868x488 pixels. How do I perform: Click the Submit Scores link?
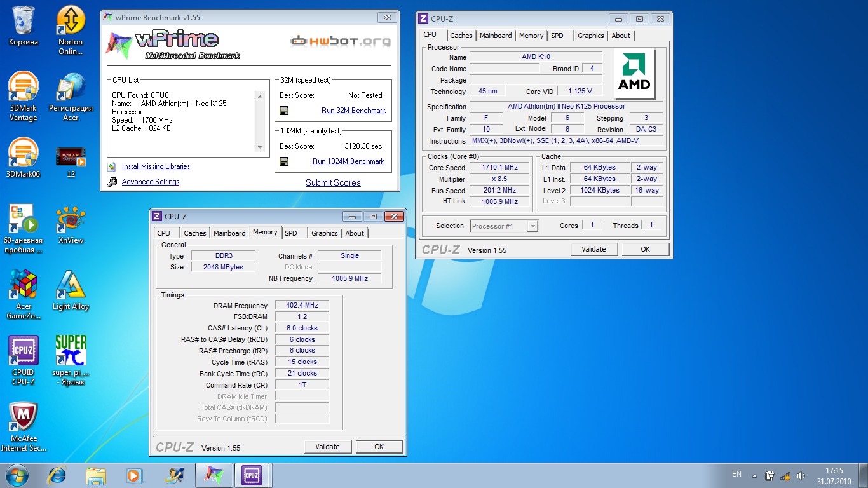333,182
